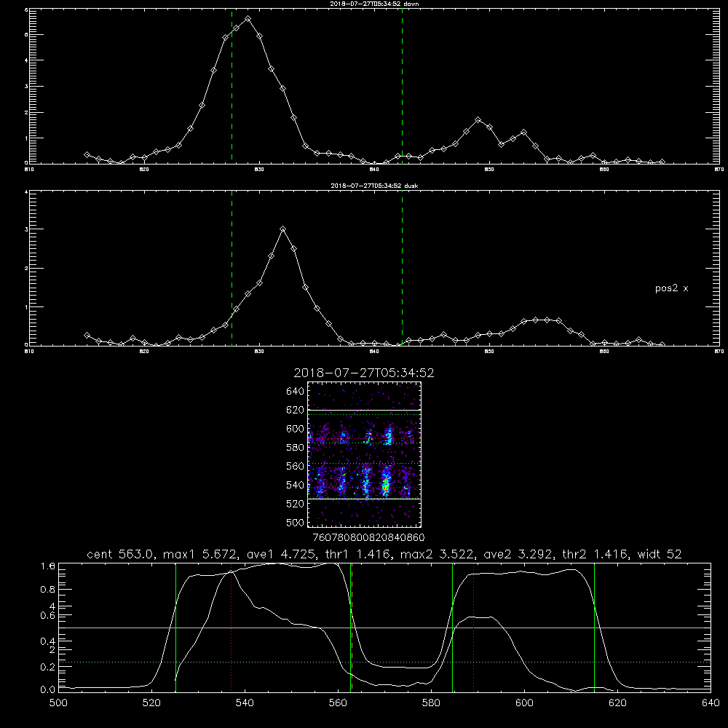728x728 pixels.
Task: Click the solid green line near 525 in bottom plot
Action: coord(175,628)
